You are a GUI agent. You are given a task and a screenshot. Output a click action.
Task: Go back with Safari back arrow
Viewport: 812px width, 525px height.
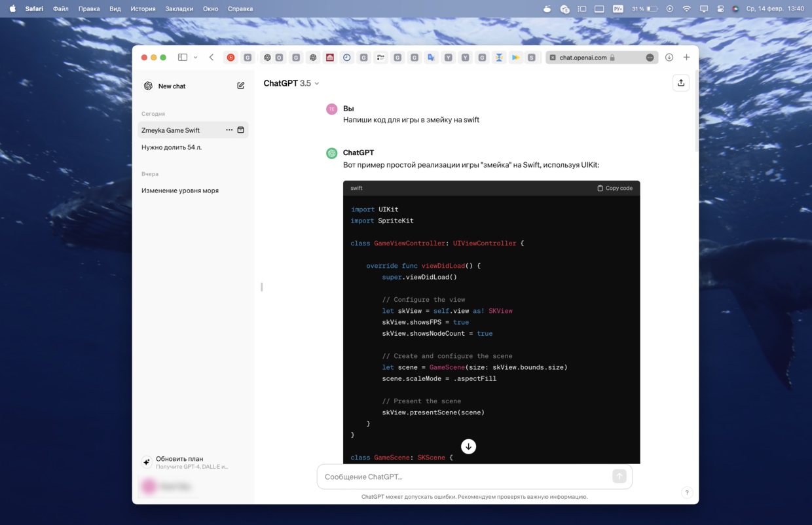(x=212, y=58)
